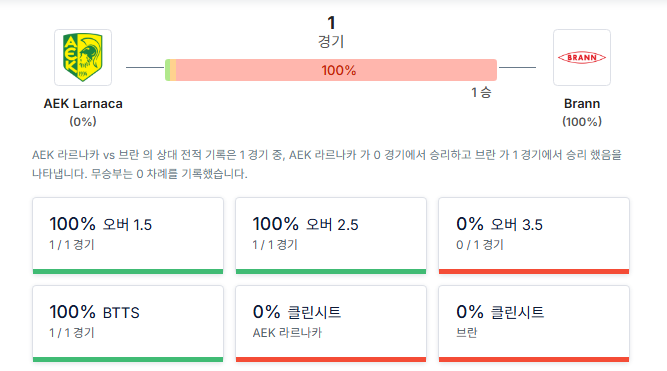Image resolution: width=667 pixels, height=371 pixels.
Task: Click the red 100% Brann win bar
Action: pos(336,70)
